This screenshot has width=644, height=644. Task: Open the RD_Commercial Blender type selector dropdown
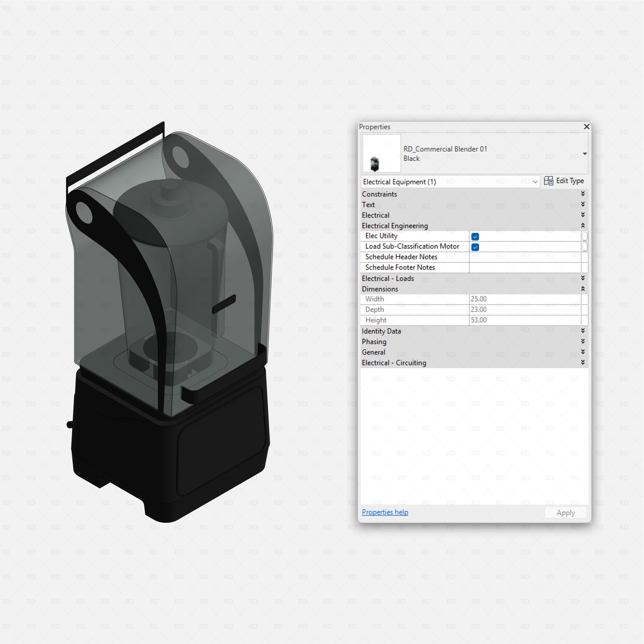pyautogui.click(x=585, y=154)
